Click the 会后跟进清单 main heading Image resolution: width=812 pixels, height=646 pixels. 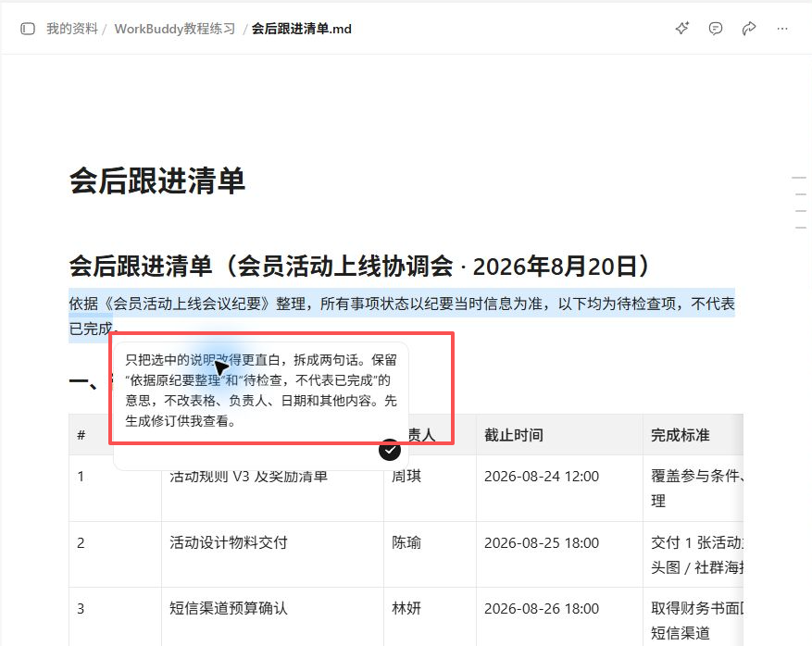click(x=156, y=180)
